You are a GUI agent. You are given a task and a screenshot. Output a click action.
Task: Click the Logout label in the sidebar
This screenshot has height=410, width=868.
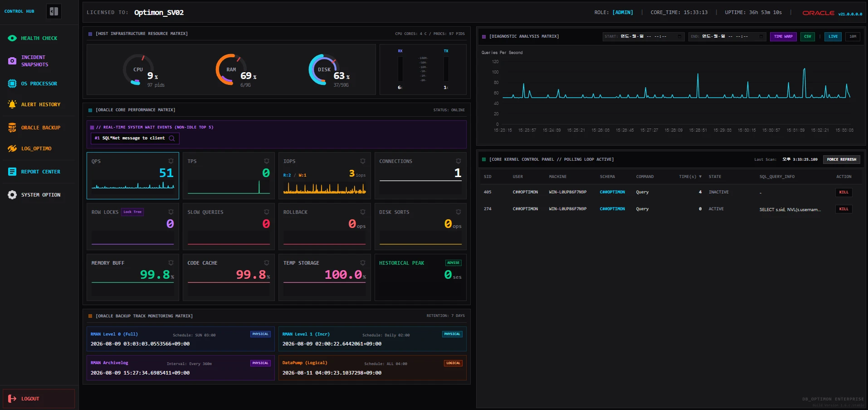[30, 399]
